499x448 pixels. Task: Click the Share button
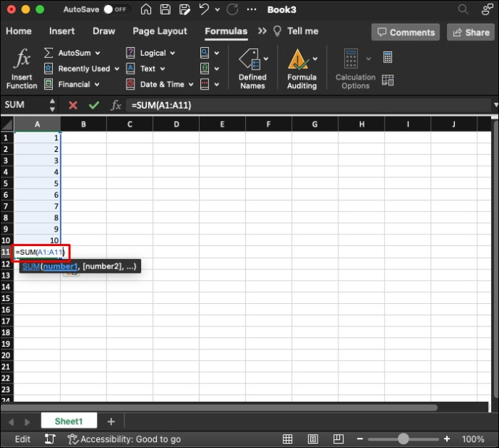pos(471,32)
